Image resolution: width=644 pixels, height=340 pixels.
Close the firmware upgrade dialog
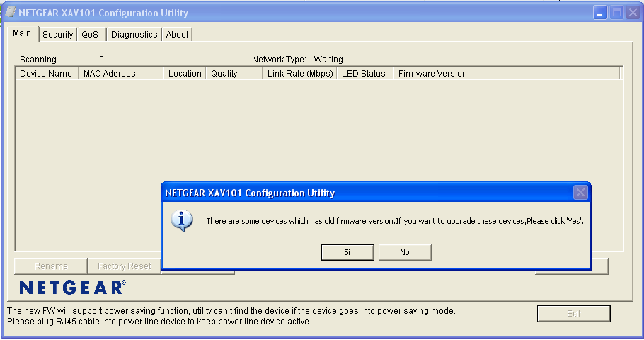point(580,193)
